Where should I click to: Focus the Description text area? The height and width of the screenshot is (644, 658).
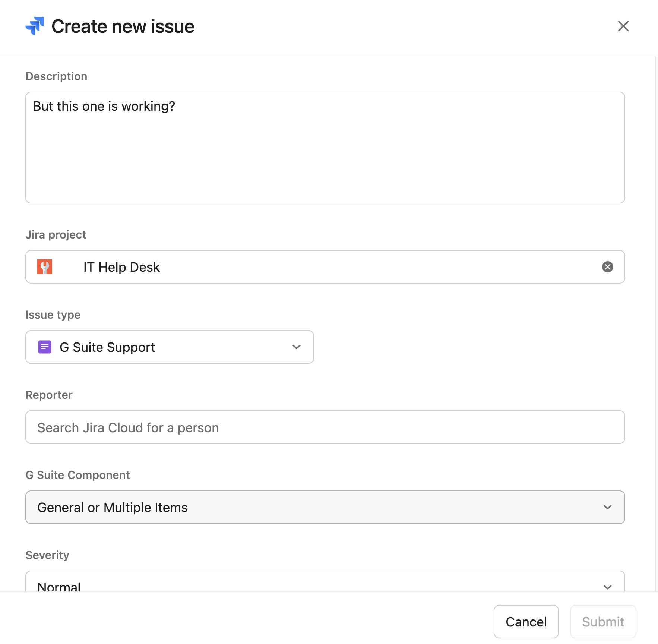[x=325, y=148]
